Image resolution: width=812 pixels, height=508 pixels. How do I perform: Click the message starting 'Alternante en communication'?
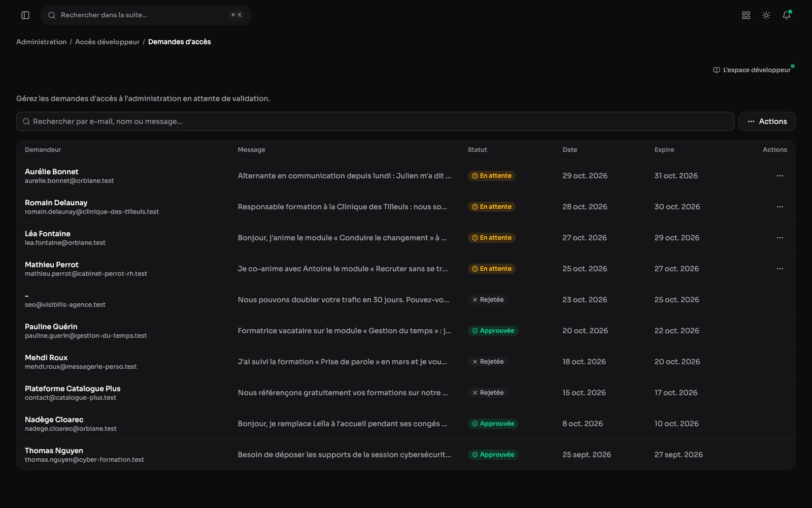click(x=344, y=176)
